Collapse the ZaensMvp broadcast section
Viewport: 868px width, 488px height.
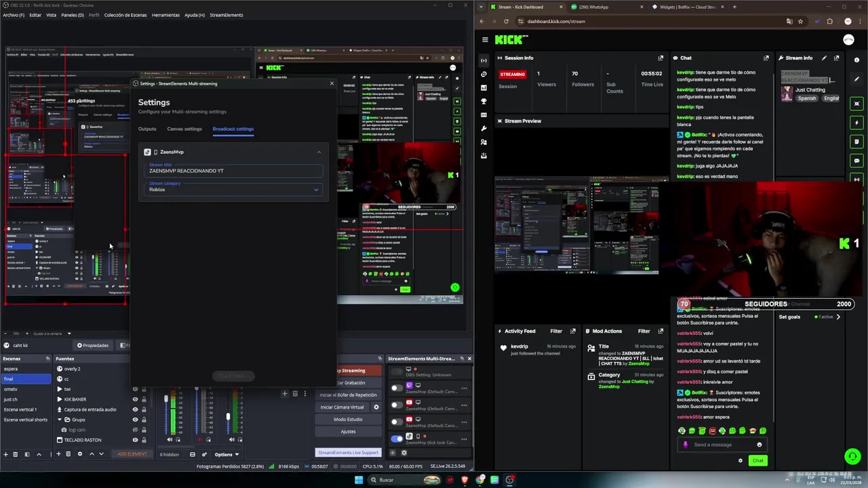pyautogui.click(x=319, y=152)
